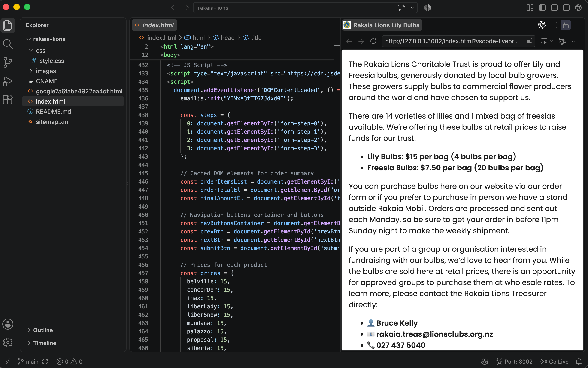Click the command center search box
The image size is (588, 368).
point(293,8)
